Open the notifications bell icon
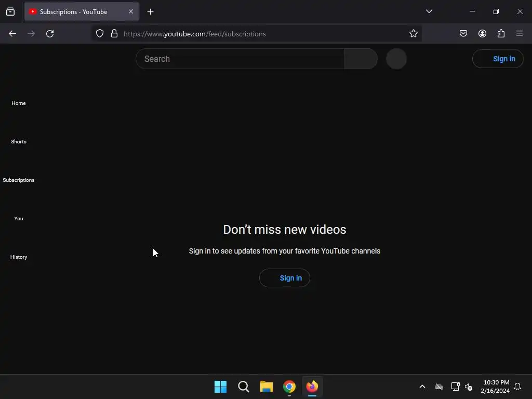The image size is (532, 399). point(517,387)
